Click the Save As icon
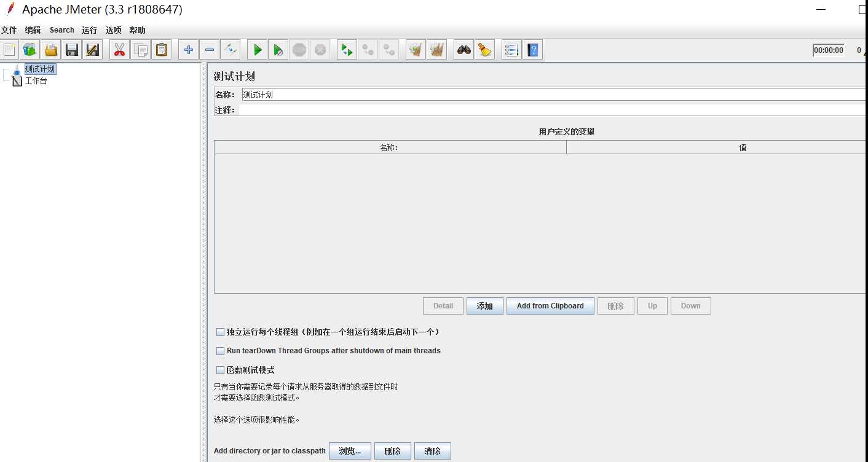The width and height of the screenshot is (868, 462). pyautogui.click(x=93, y=50)
